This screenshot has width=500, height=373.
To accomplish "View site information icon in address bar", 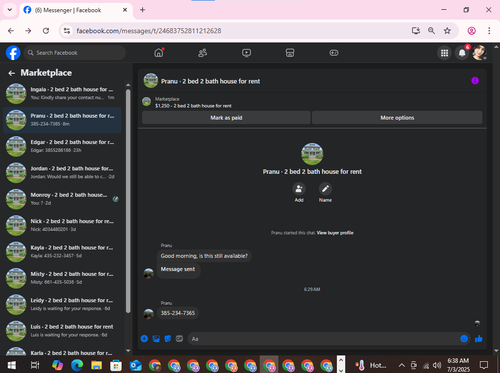I will point(67,31).
